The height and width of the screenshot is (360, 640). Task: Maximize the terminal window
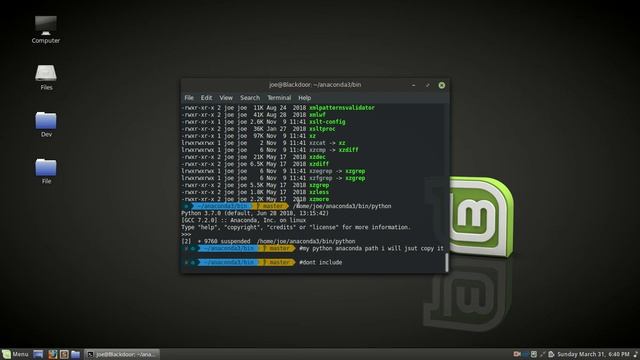pyautogui.click(x=428, y=85)
